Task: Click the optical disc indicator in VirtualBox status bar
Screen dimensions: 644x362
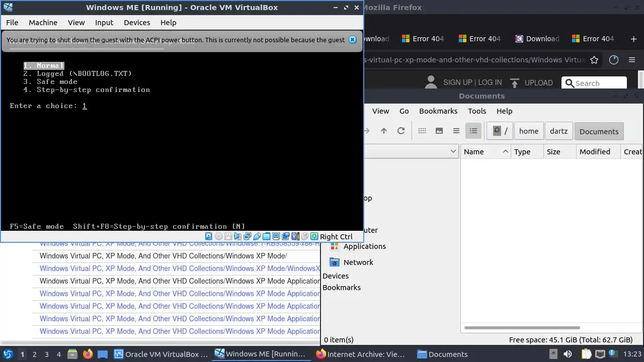Action: pyautogui.click(x=218, y=236)
